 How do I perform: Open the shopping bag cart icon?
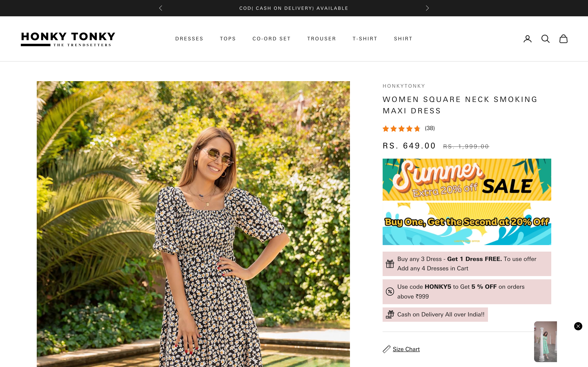563,39
